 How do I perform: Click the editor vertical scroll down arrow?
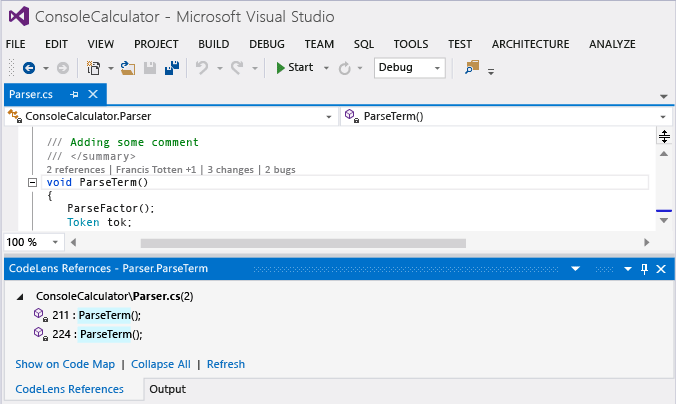pos(664,220)
